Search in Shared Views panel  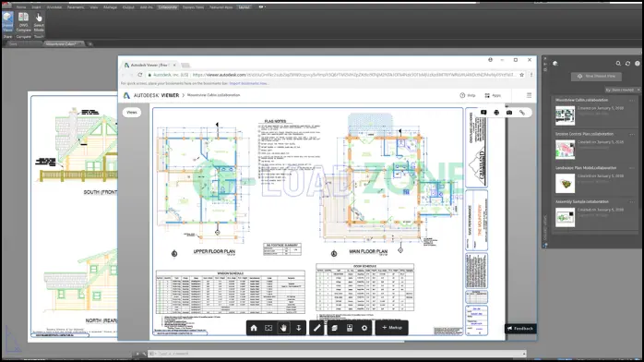618,64
